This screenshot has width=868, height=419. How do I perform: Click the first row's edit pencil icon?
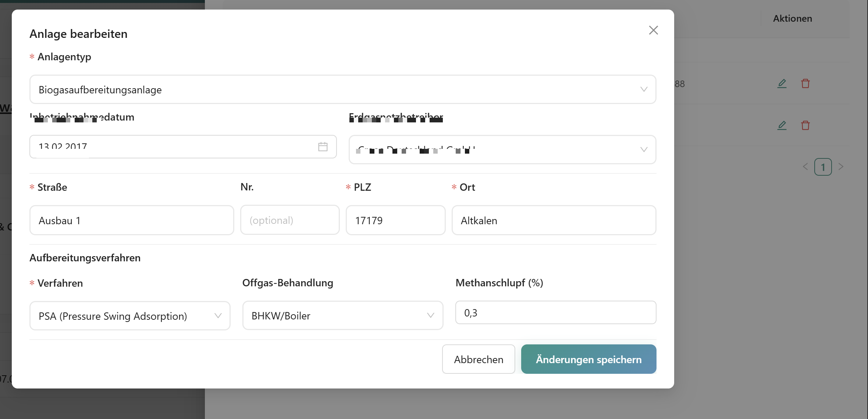click(x=782, y=84)
